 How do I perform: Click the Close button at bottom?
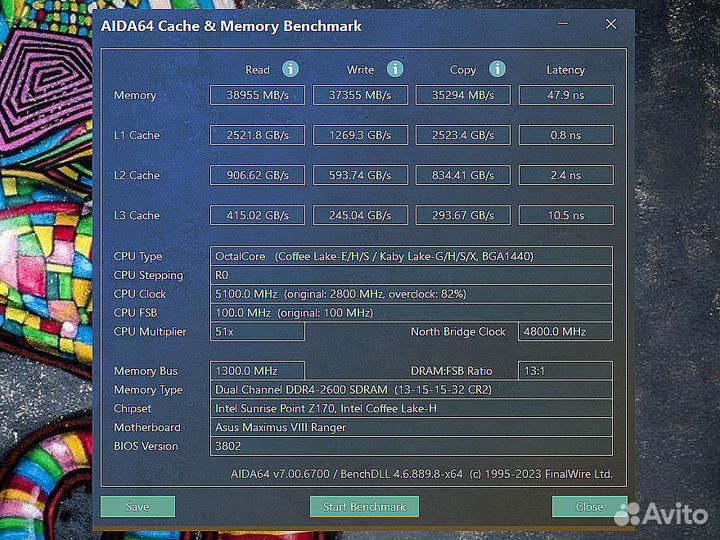[589, 506]
